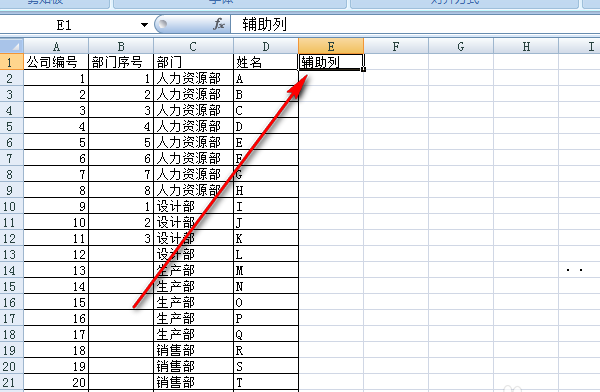Click 设计部 cell in row 10
This screenshot has width=600, height=392.
(193, 206)
